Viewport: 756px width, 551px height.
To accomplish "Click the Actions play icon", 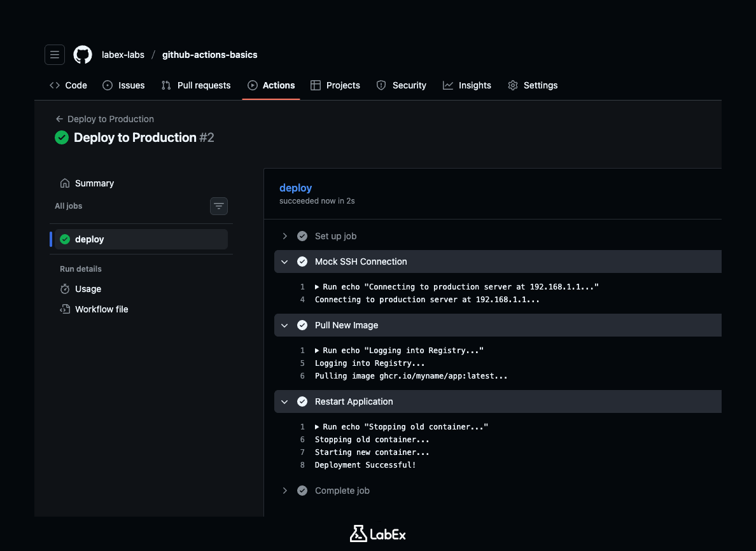I will [253, 85].
